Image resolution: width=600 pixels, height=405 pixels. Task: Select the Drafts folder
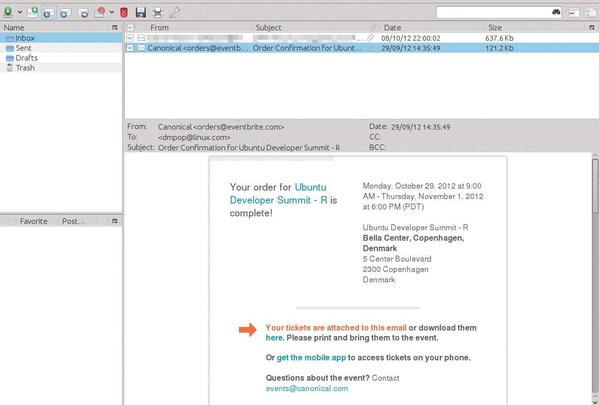coord(61,58)
